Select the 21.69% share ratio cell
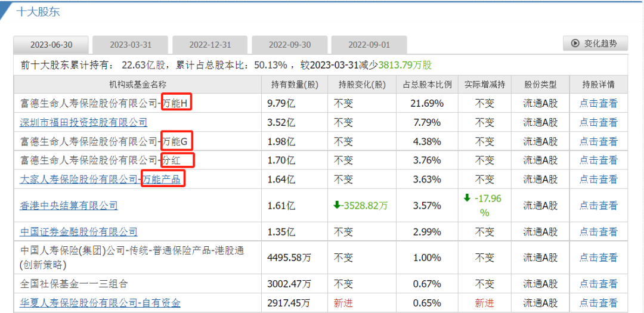Image resolution: width=644 pixels, height=313 pixels. [x=427, y=104]
